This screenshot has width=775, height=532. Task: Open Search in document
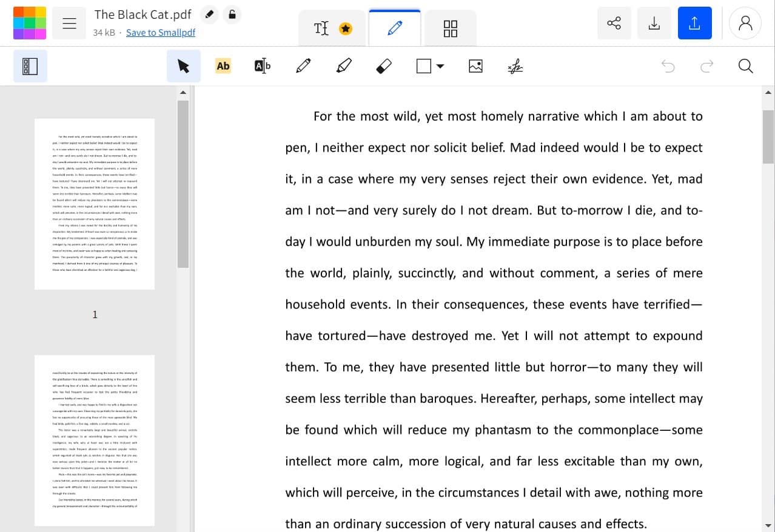coord(746,66)
